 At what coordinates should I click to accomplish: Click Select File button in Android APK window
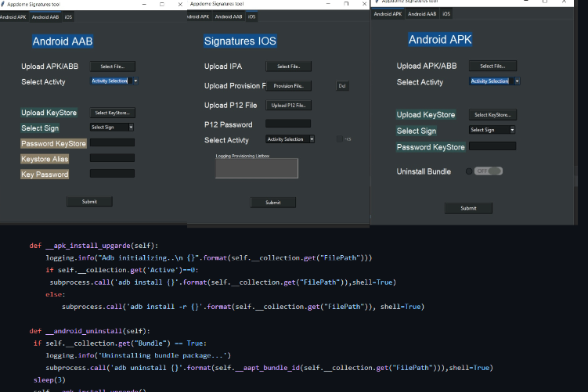coord(492,66)
